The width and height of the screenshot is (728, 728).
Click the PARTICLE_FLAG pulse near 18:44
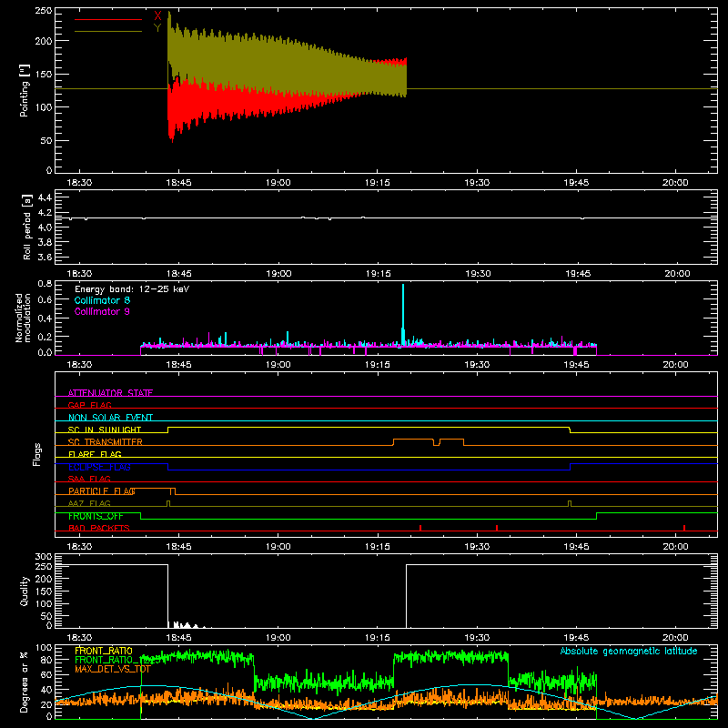click(x=173, y=491)
